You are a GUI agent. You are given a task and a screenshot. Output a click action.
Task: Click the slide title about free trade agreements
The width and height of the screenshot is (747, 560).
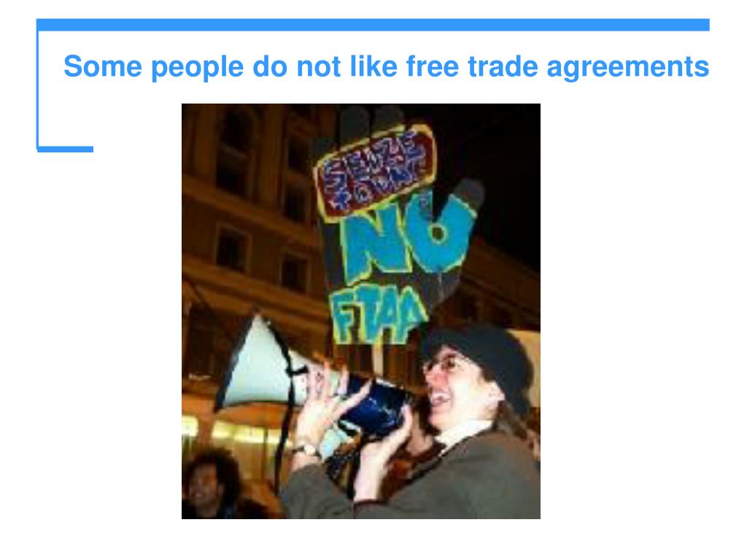387,66
